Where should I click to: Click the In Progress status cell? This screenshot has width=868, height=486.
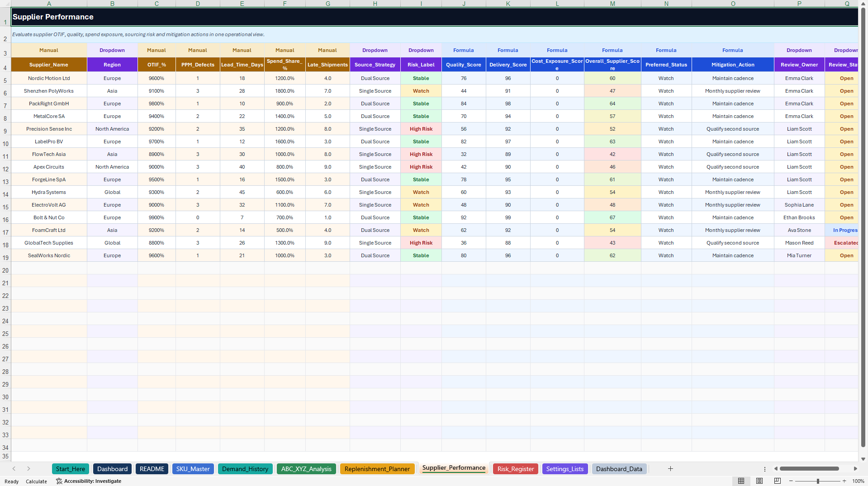(842, 230)
